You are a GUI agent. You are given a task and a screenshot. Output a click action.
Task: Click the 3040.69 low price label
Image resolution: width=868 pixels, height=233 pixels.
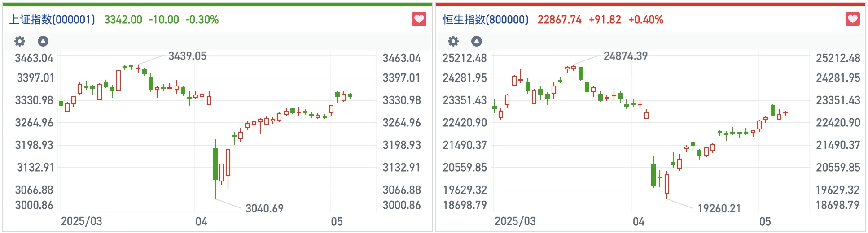tap(264, 208)
